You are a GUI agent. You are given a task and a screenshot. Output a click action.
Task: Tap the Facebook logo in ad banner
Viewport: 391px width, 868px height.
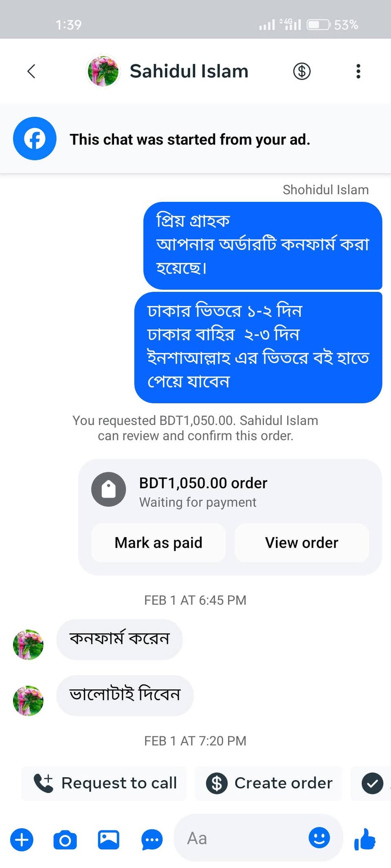35,139
